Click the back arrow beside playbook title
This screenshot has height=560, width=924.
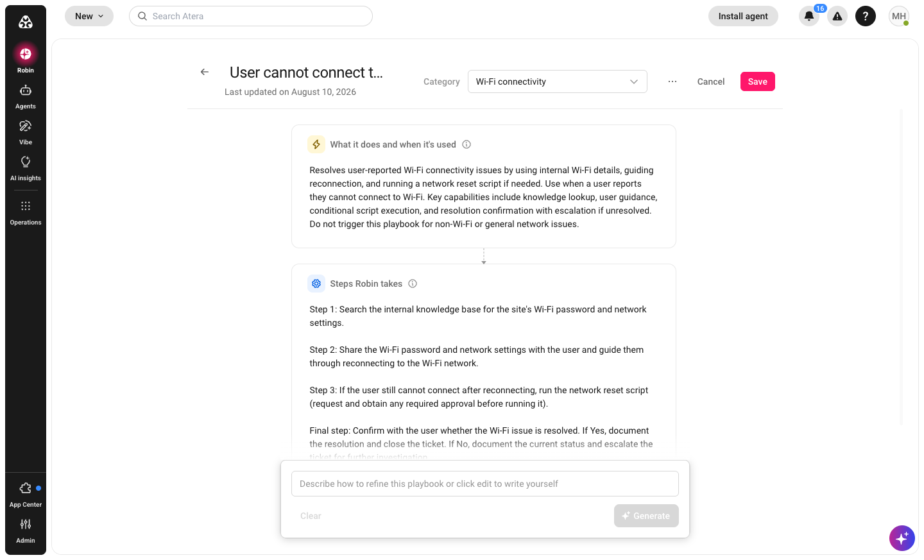click(x=205, y=72)
